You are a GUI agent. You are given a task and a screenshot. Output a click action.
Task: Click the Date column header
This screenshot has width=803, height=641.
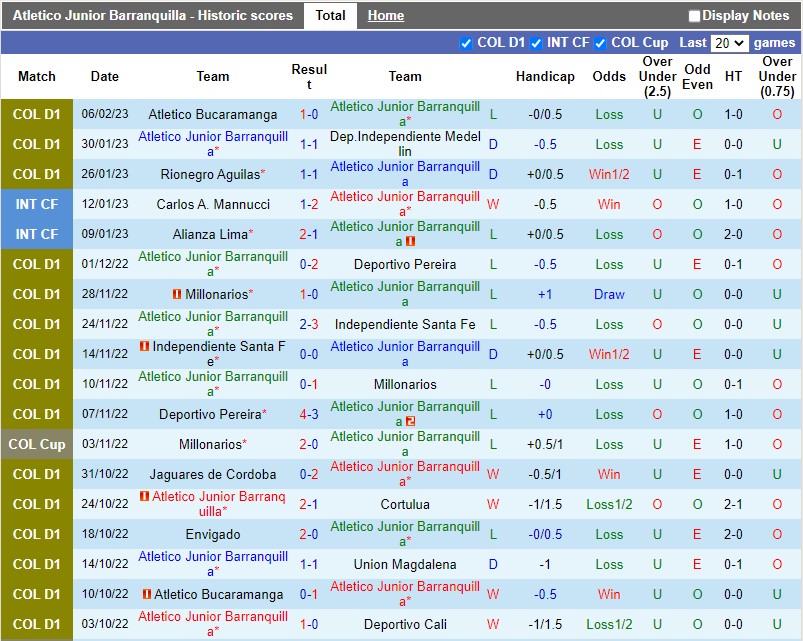[x=104, y=76]
